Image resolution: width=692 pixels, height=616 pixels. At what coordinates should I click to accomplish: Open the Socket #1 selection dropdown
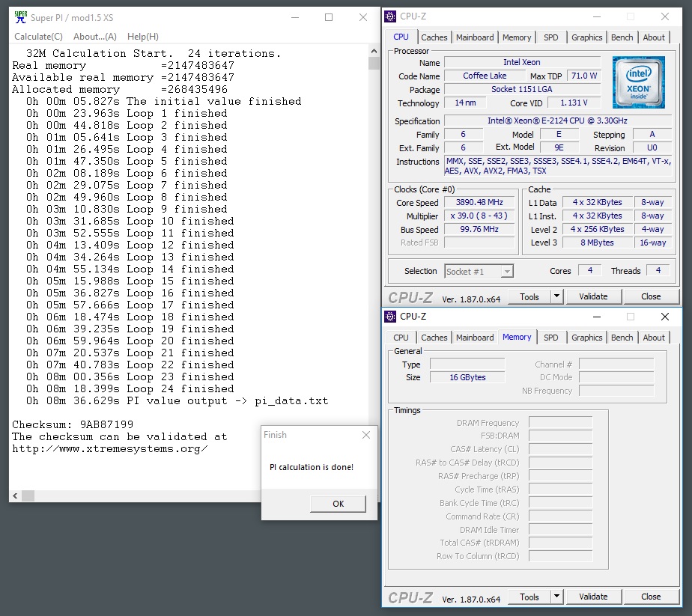(479, 271)
